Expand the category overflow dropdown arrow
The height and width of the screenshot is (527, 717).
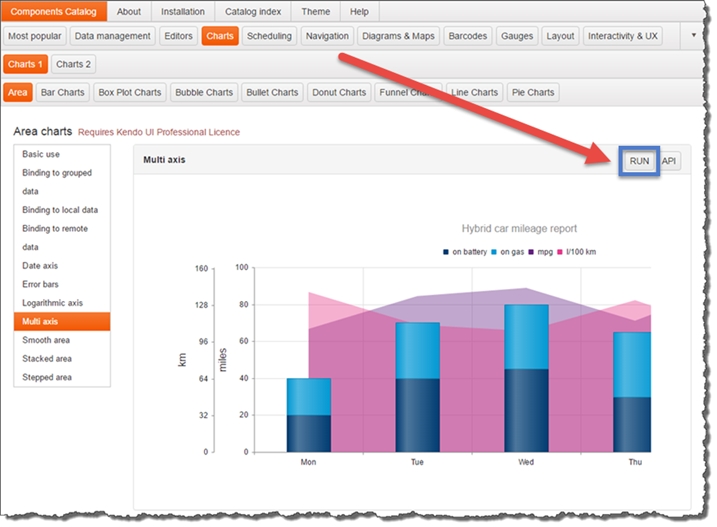(695, 35)
